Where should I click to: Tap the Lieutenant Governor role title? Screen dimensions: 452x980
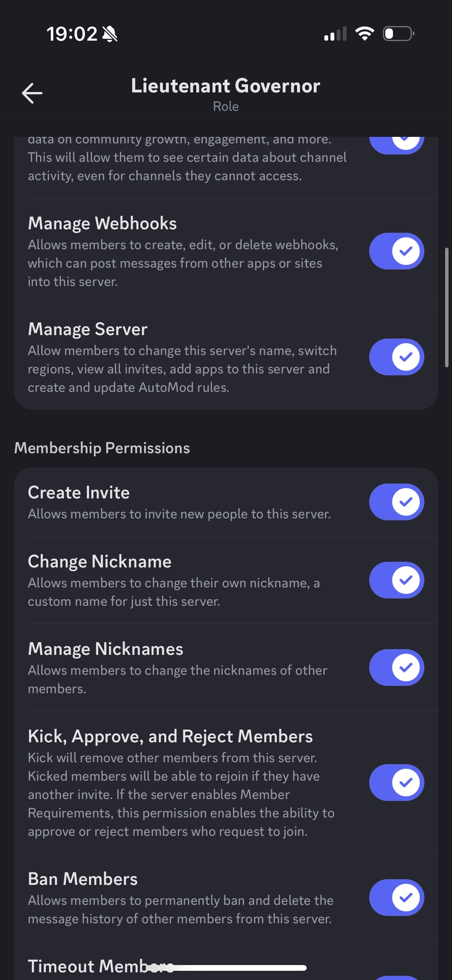[225, 86]
